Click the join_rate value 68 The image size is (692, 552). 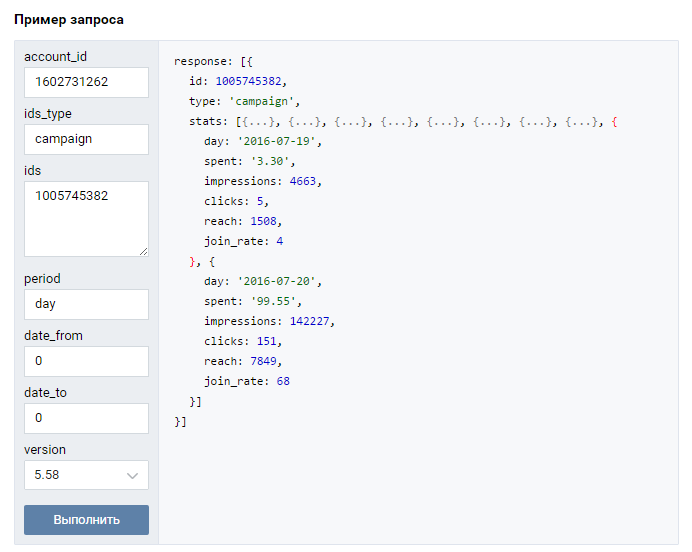click(283, 381)
